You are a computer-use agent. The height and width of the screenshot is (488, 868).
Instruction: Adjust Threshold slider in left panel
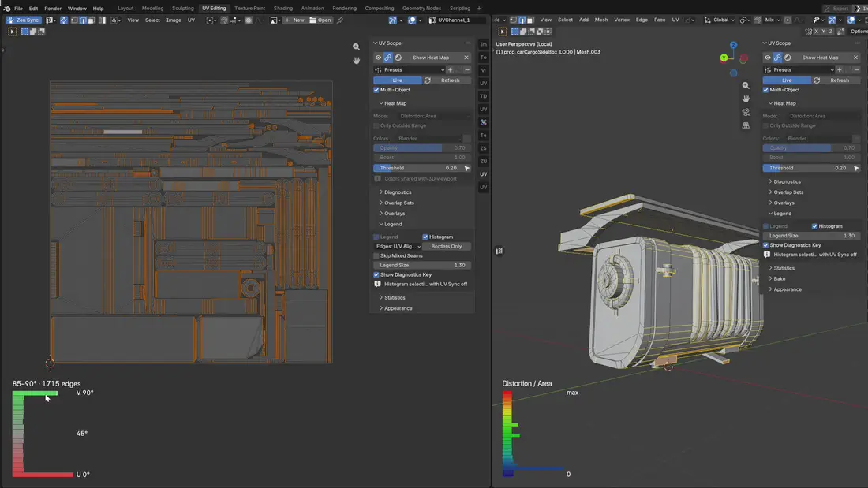(x=417, y=168)
